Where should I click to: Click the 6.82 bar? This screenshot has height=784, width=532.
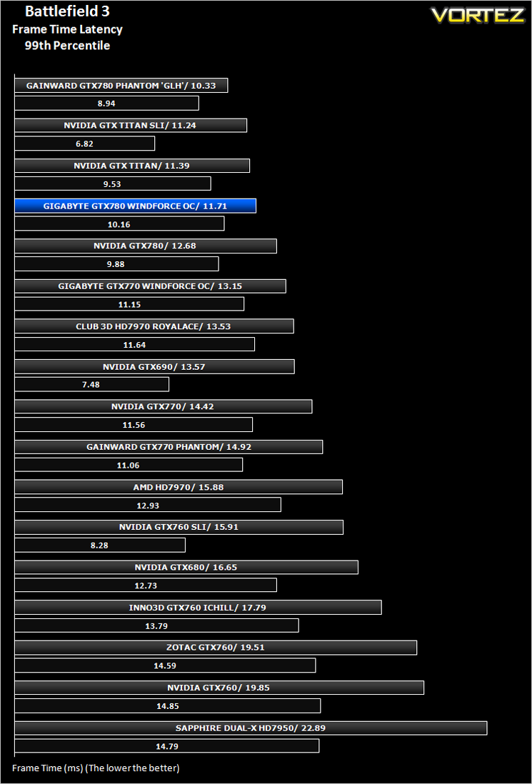84,144
